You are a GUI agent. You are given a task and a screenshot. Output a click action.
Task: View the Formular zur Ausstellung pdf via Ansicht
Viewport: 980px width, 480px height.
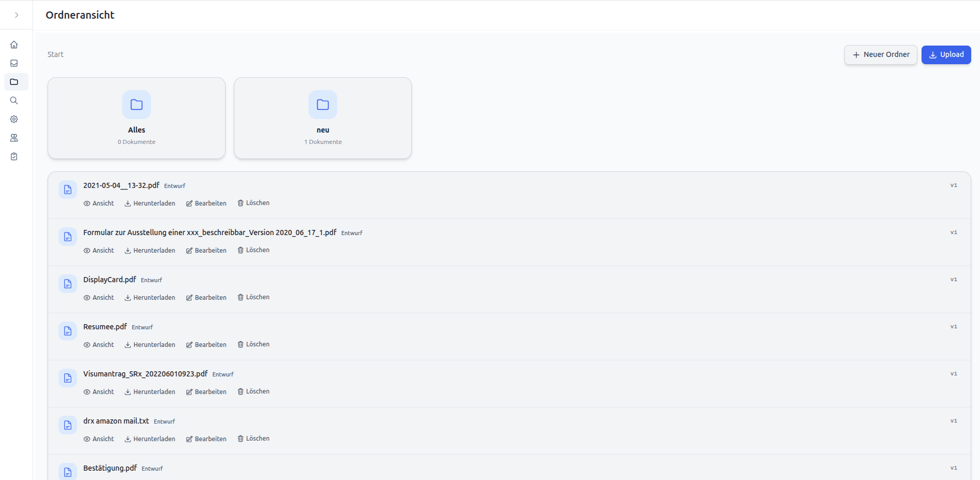[99, 251]
